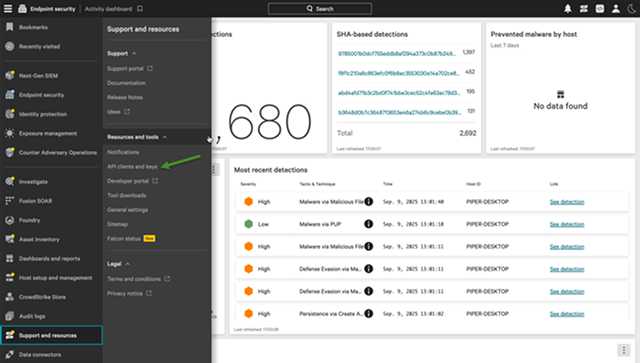The width and height of the screenshot is (640, 363).
Task: Open Privacy notice link
Action: [129, 293]
